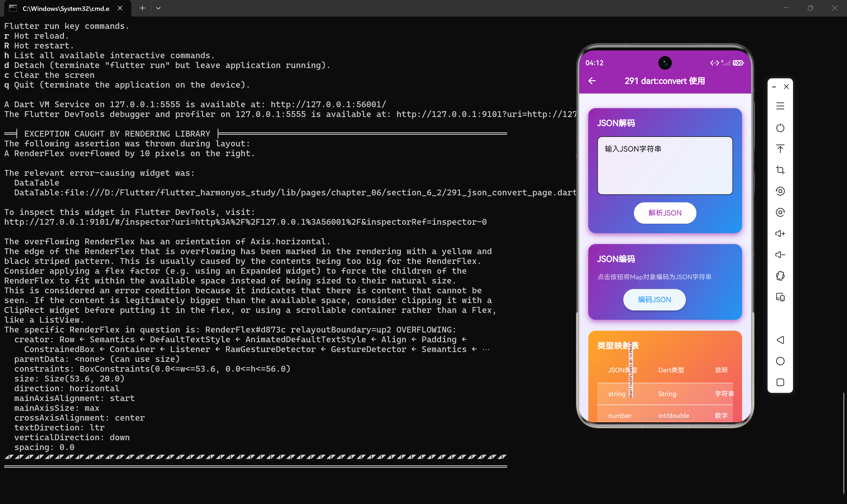
Task: Click 'EXCEPTION CAUGHT BY RENDERING LIBRARY' header line
Action: [117, 134]
